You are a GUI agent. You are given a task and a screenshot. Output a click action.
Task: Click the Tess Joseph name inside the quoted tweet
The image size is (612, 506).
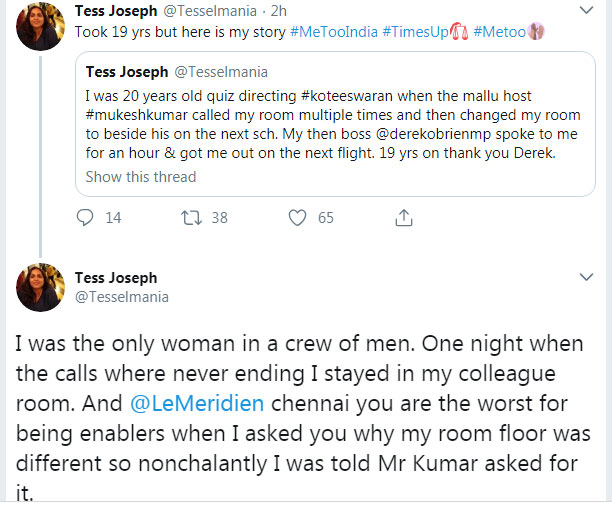127,71
